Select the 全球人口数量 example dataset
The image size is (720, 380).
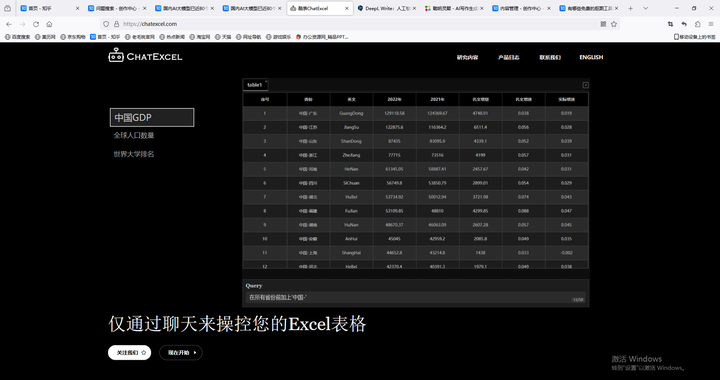pyautogui.click(x=134, y=135)
